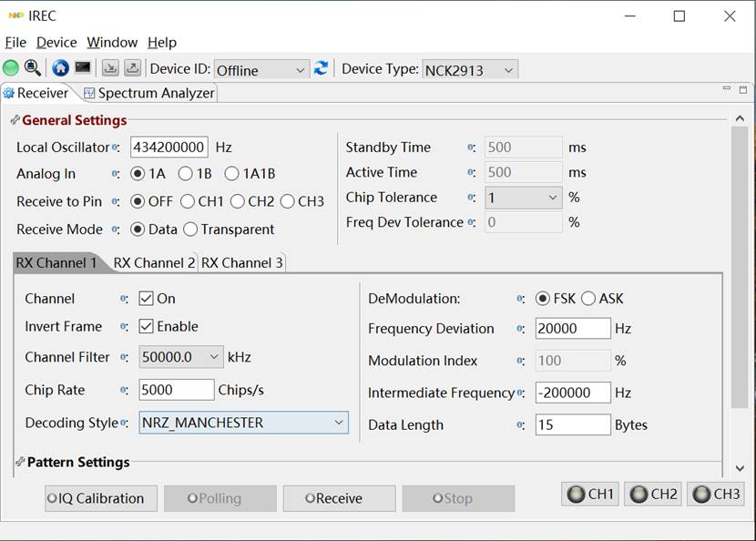Screen dimensions: 756x541
Task: Click the export settings arrow icon
Action: (132, 68)
